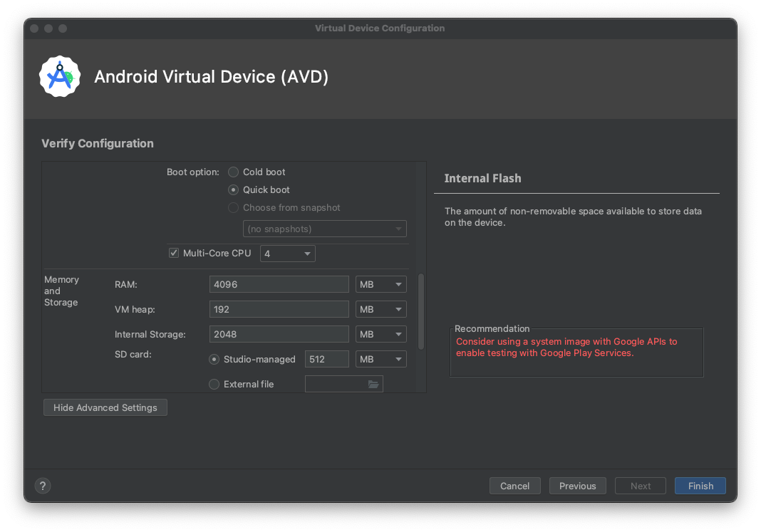
Task: Click the Studio-managed SD size field 512
Action: tap(326, 360)
